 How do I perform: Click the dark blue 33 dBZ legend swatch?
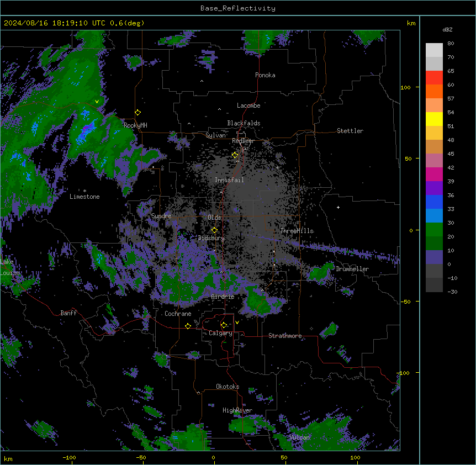pyautogui.click(x=434, y=202)
